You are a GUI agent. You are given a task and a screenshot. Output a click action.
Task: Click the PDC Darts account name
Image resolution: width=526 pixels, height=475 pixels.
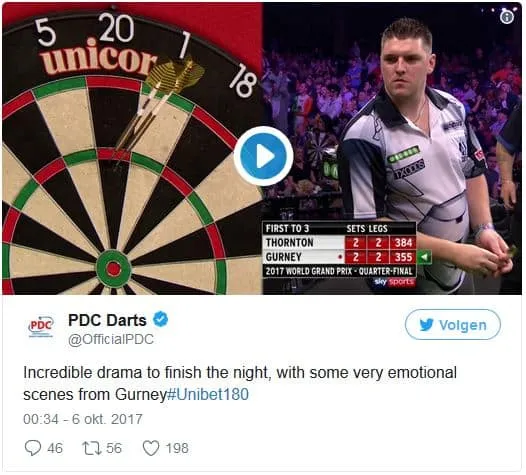[x=107, y=320]
